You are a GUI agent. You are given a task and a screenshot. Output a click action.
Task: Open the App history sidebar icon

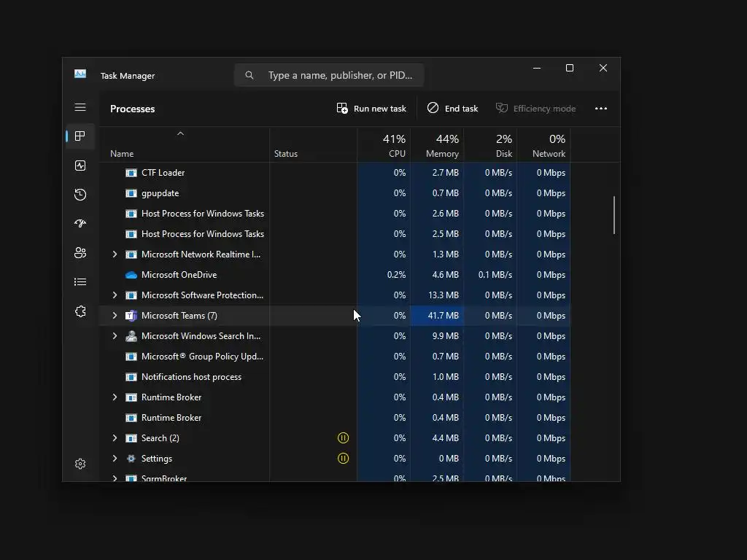pyautogui.click(x=80, y=194)
